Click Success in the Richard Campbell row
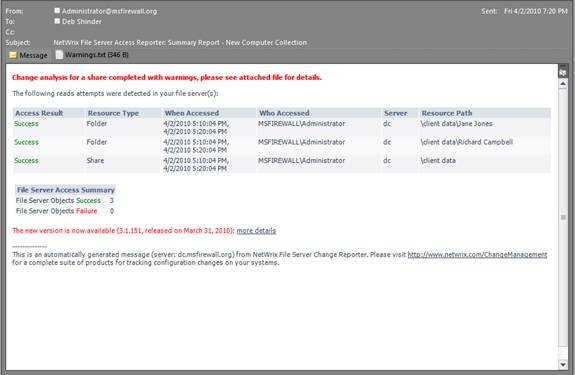 [26, 142]
